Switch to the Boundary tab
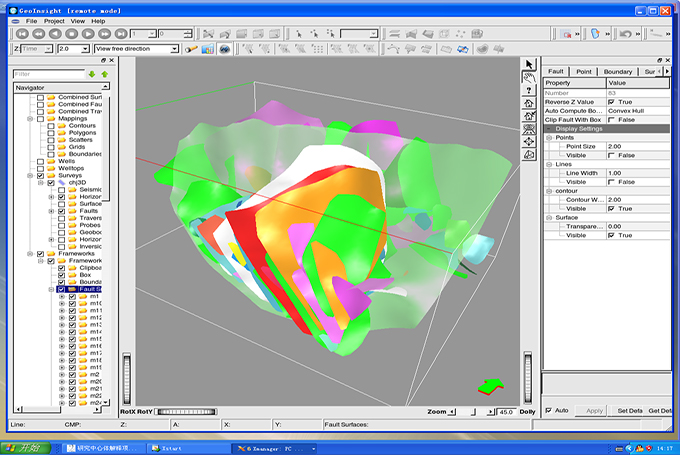680x455 pixels. pos(617,71)
